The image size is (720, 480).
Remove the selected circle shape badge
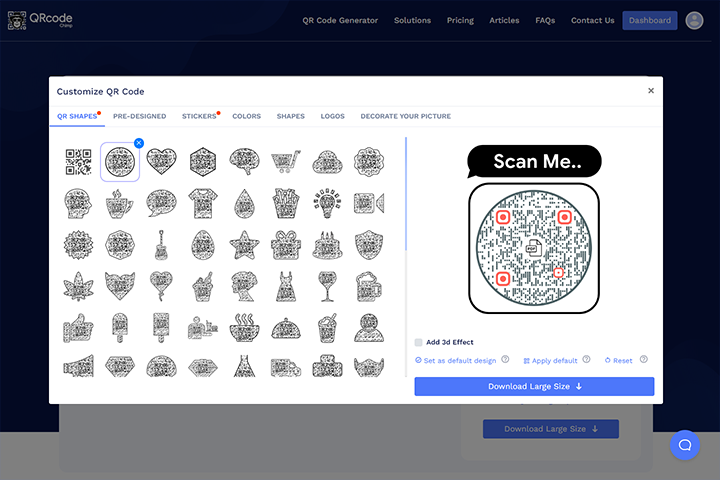click(x=139, y=143)
